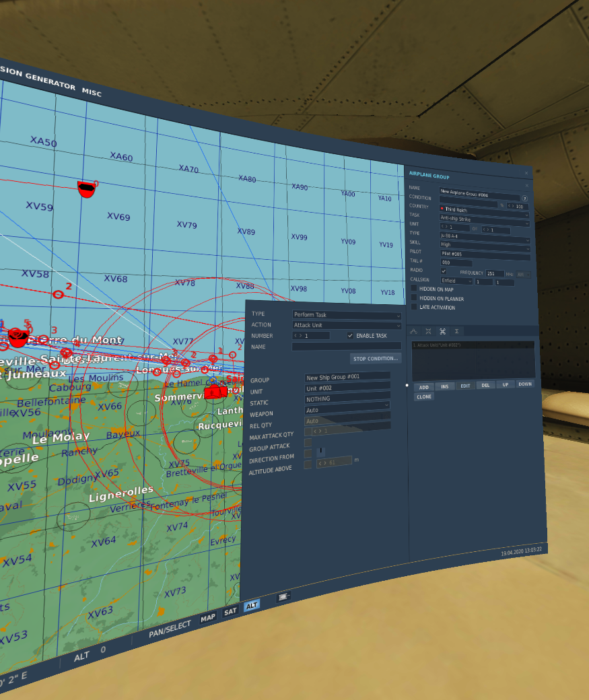Click the STATIC field showing NOTHING
Viewport: 589px width, 700px height.
347,398
